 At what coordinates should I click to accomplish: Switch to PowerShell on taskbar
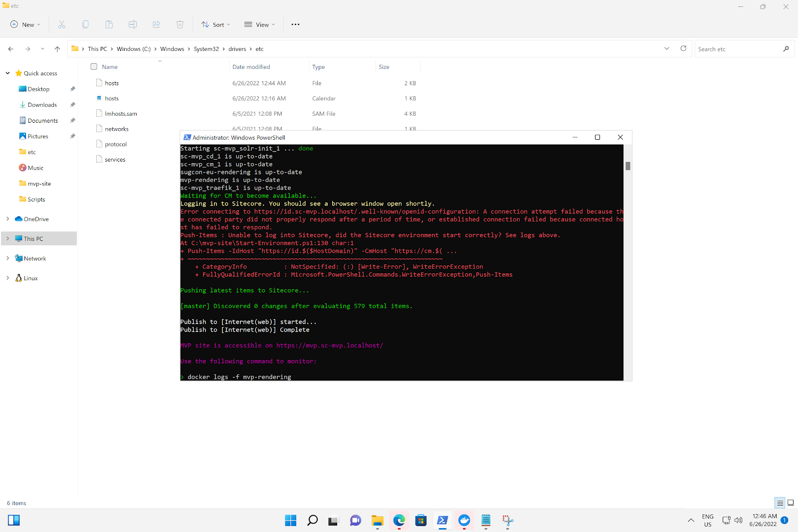[442, 521]
